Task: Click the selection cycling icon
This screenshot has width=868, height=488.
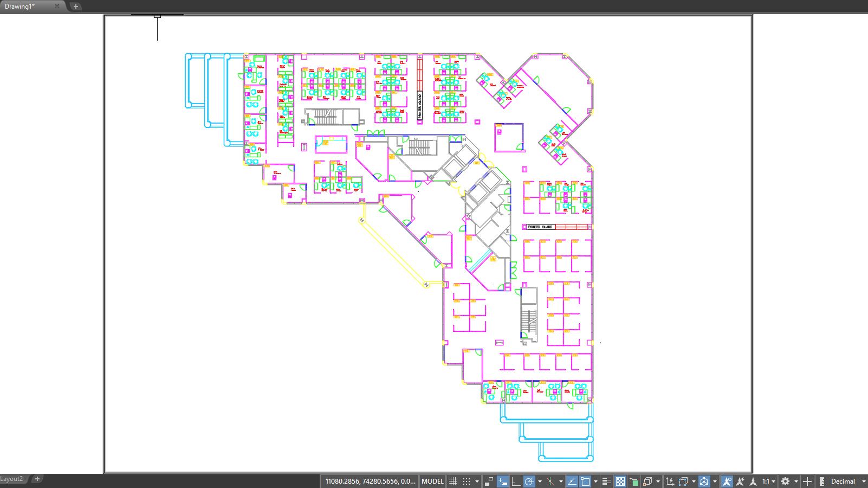Action: [634, 481]
